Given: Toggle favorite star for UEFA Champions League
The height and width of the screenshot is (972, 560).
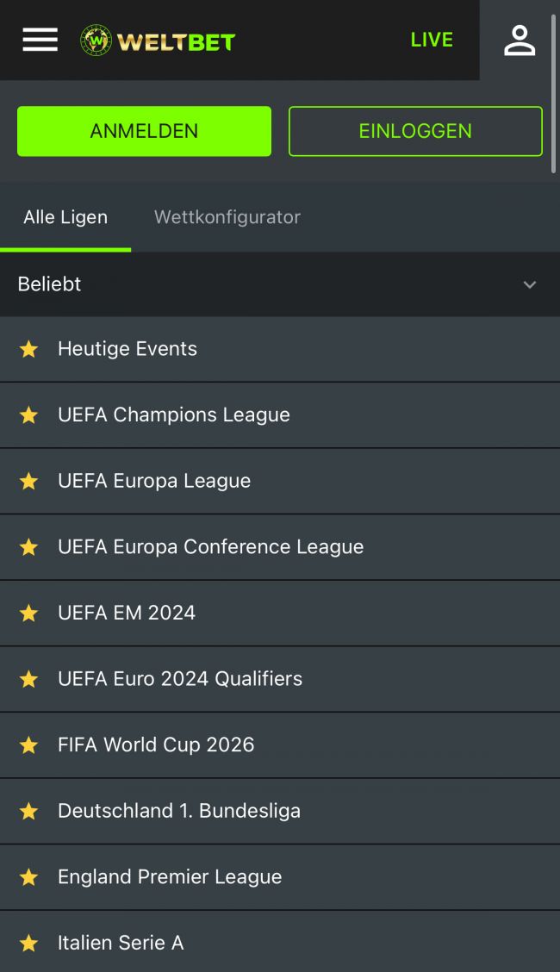Looking at the screenshot, I should [x=29, y=415].
